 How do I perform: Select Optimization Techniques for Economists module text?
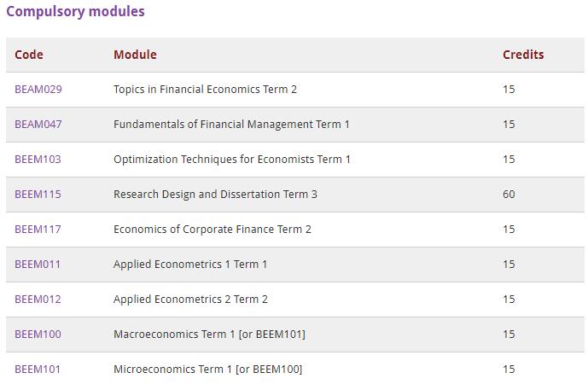coord(232,160)
